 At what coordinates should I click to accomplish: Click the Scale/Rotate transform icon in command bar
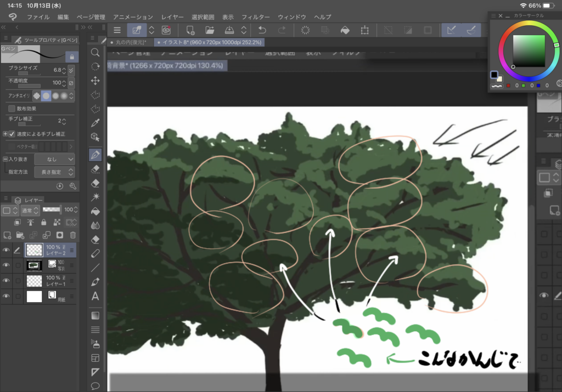(364, 30)
